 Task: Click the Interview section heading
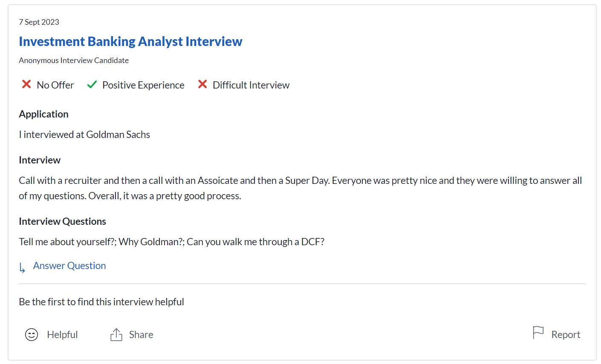tap(40, 160)
